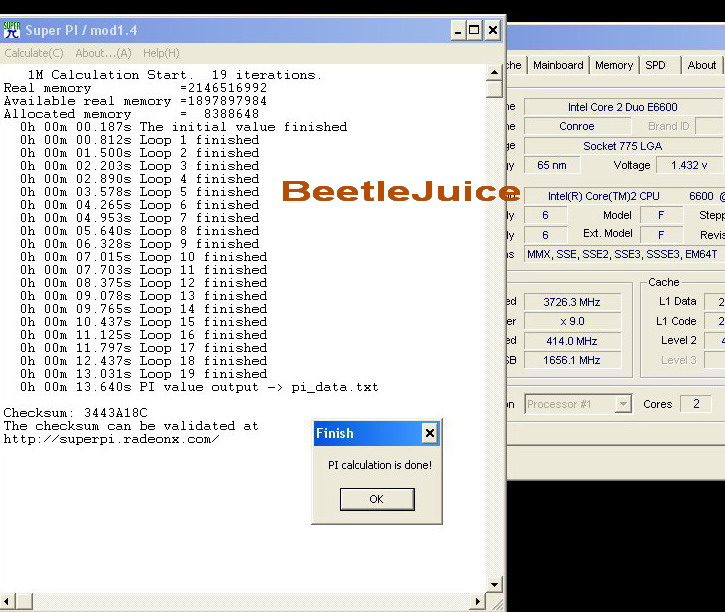The width and height of the screenshot is (725, 612).
Task: Open the Help(H) menu
Action: pyautogui.click(x=161, y=53)
